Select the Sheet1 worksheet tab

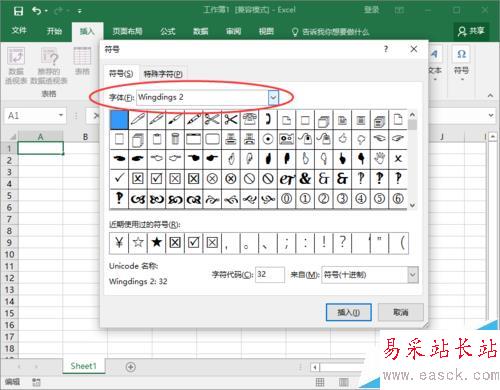click(83, 366)
